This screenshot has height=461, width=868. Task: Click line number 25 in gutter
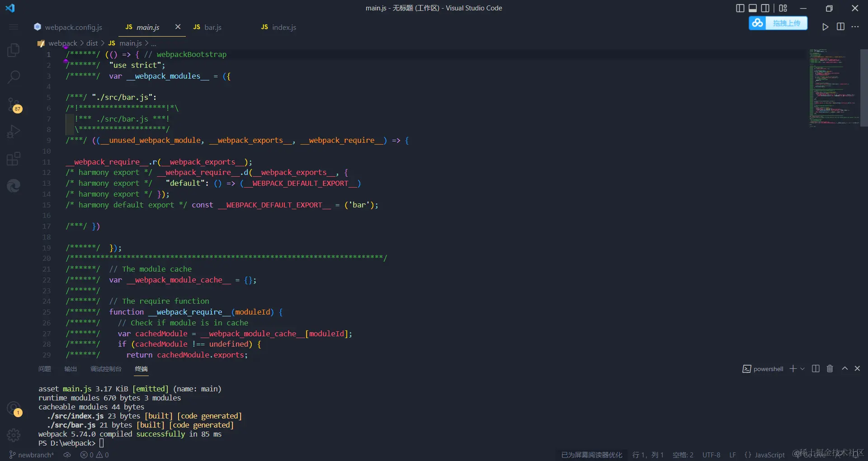point(47,312)
